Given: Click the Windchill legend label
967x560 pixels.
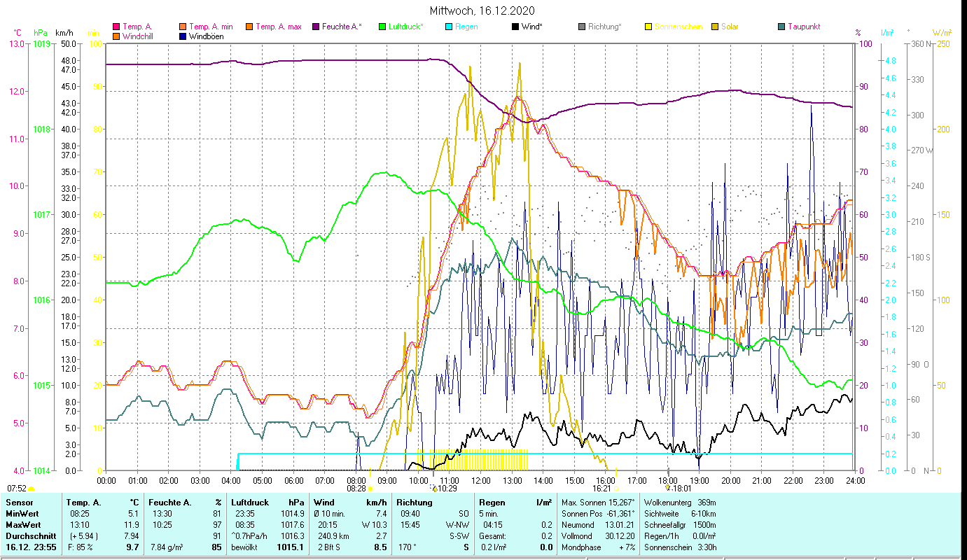Looking at the screenshot, I should tap(138, 36).
